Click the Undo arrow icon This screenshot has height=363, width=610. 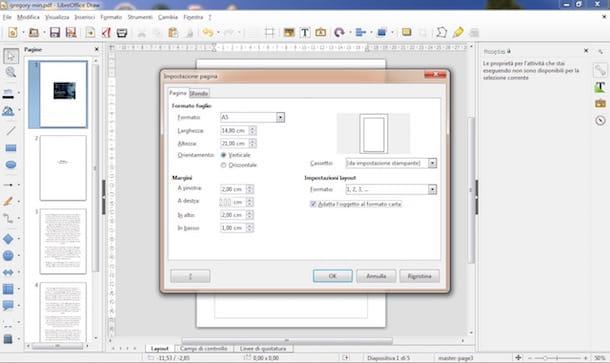[208, 32]
